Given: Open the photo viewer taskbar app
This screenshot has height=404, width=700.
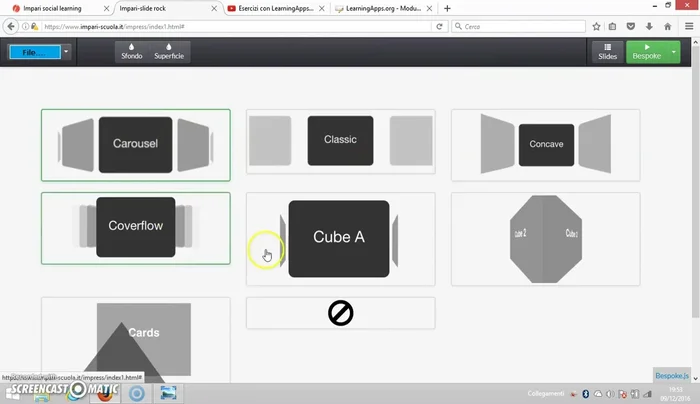Looking at the screenshot, I should 168,393.
